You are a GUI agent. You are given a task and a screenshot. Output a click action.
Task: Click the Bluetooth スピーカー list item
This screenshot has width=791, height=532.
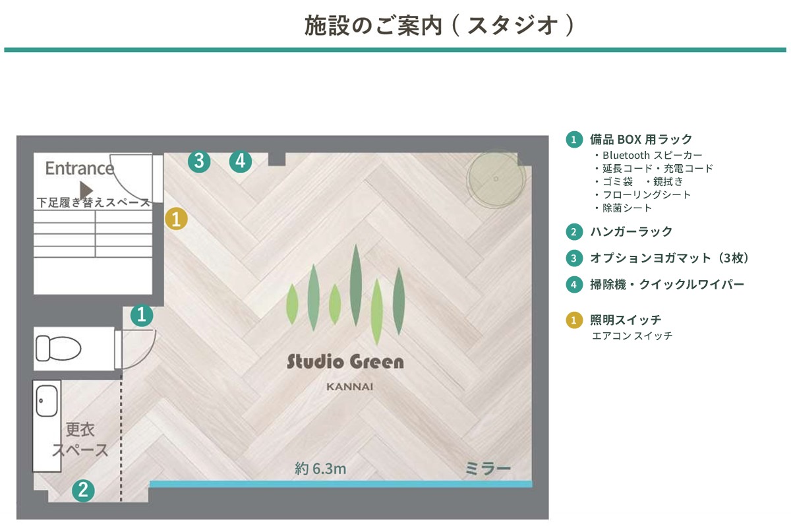648,156
